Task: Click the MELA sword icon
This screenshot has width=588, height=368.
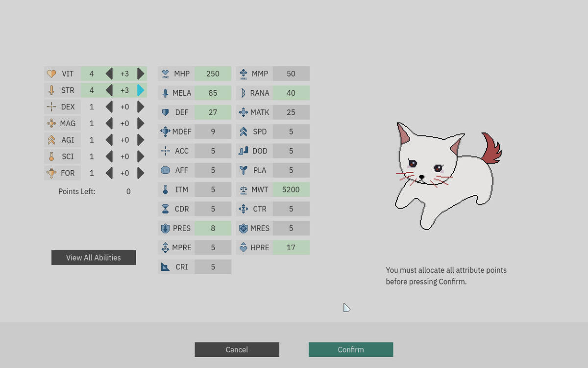Action: (165, 93)
